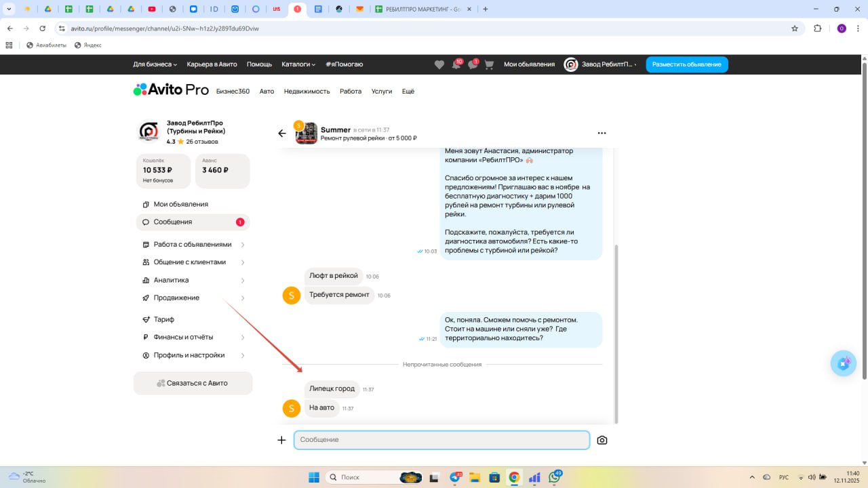868x488 pixels.
Task: Open WhatsApp from the taskbar
Action: coord(555,477)
